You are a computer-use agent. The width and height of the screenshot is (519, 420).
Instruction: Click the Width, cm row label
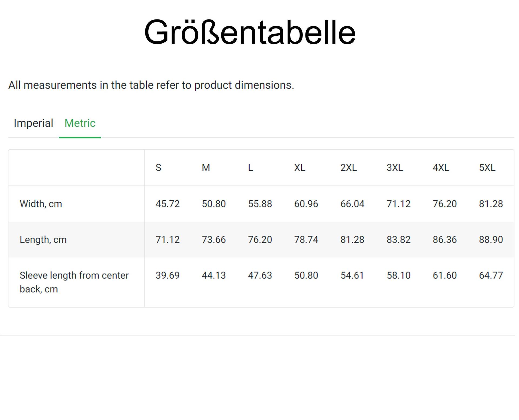pos(41,204)
